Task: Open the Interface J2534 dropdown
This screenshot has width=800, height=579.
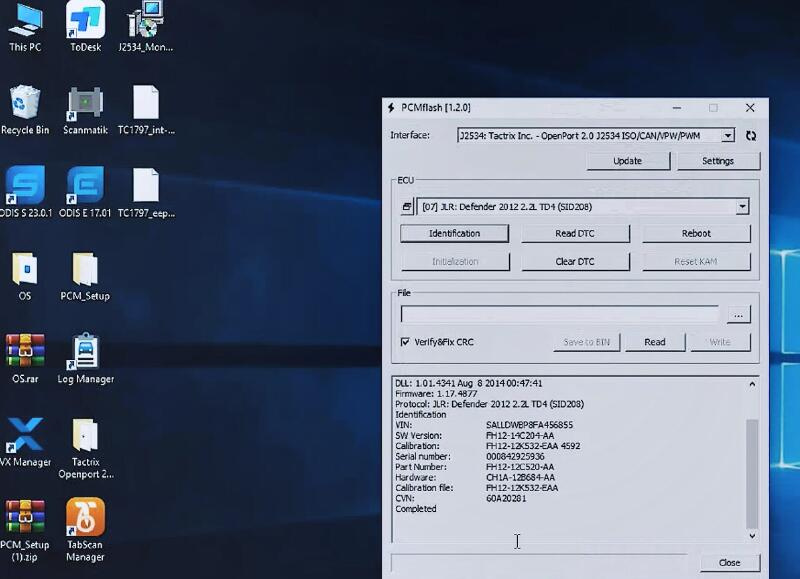Action: pos(728,136)
